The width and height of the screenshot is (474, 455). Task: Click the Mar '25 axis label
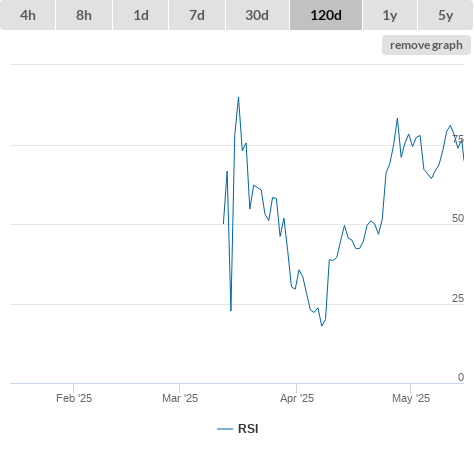pyautogui.click(x=180, y=398)
